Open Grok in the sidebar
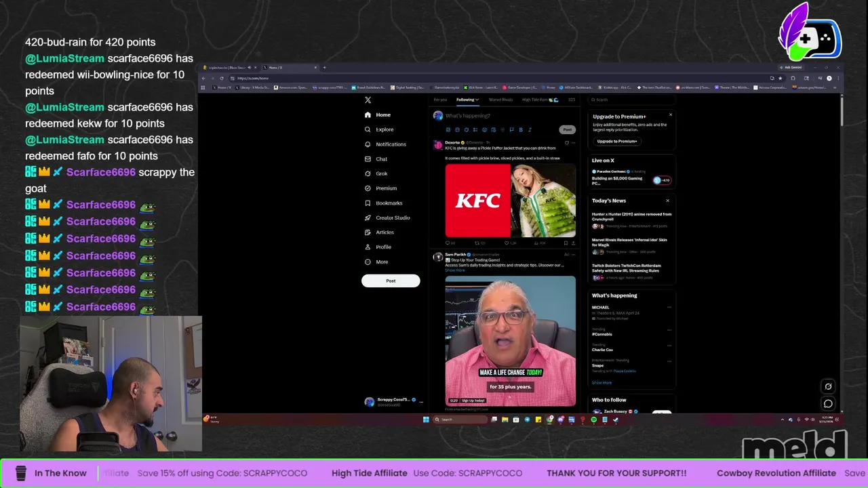 (376, 174)
